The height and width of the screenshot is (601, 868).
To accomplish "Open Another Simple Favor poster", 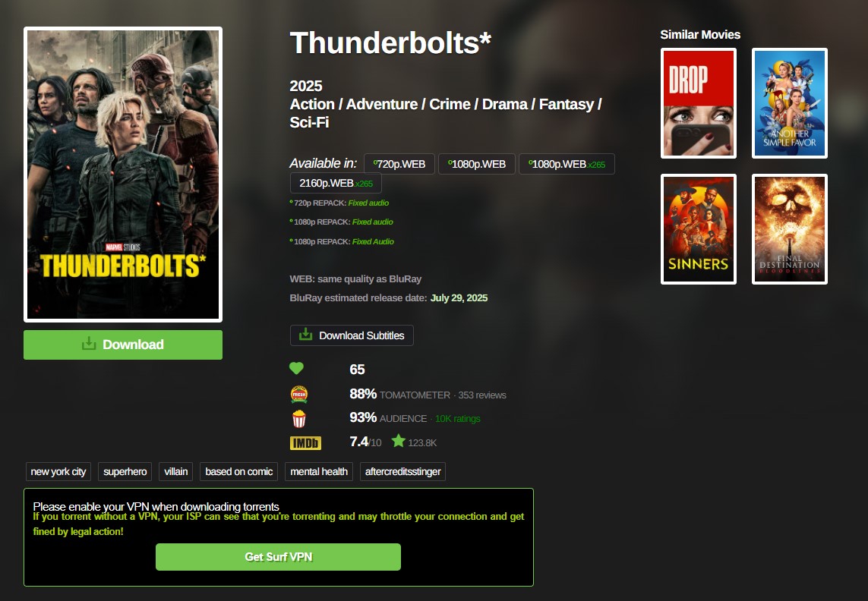I will (x=789, y=103).
